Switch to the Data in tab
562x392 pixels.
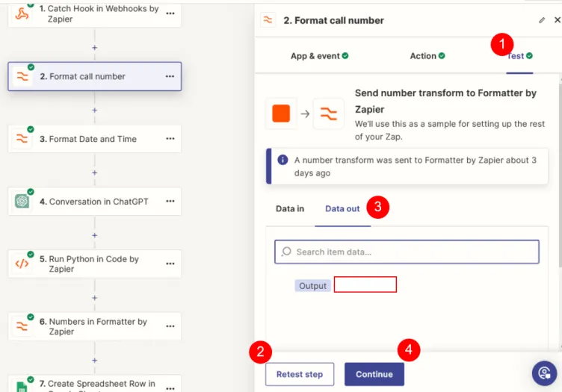pyautogui.click(x=290, y=209)
